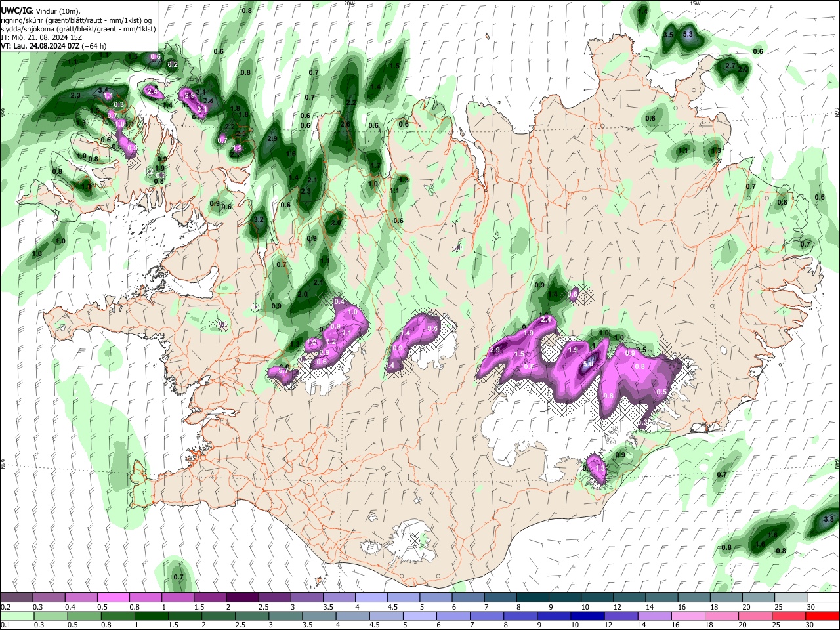The width and height of the screenshot is (840, 630).
Task: Pick the bottom-row legend swatch above label 3
Action: point(287,616)
